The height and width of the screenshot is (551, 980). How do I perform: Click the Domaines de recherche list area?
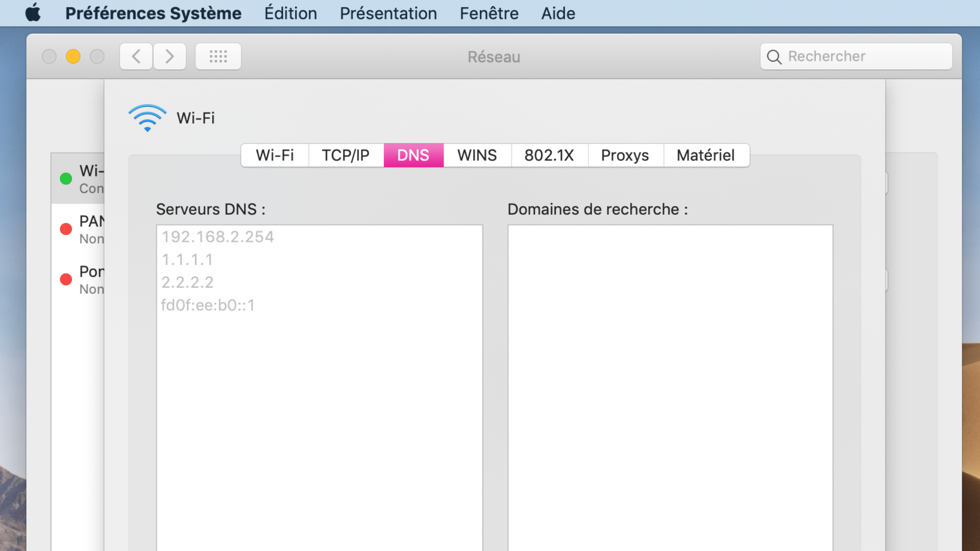coord(670,388)
